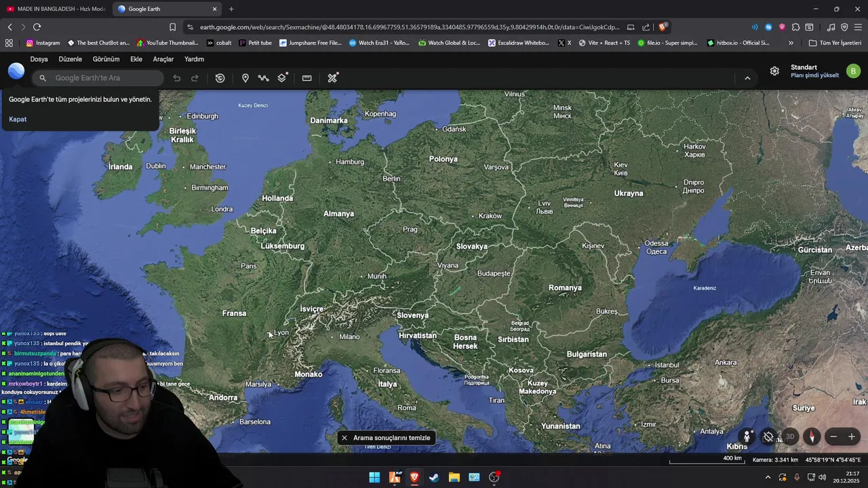Open the Excalidraw Whitebo... bookmark
868x488 pixels.
coord(519,43)
